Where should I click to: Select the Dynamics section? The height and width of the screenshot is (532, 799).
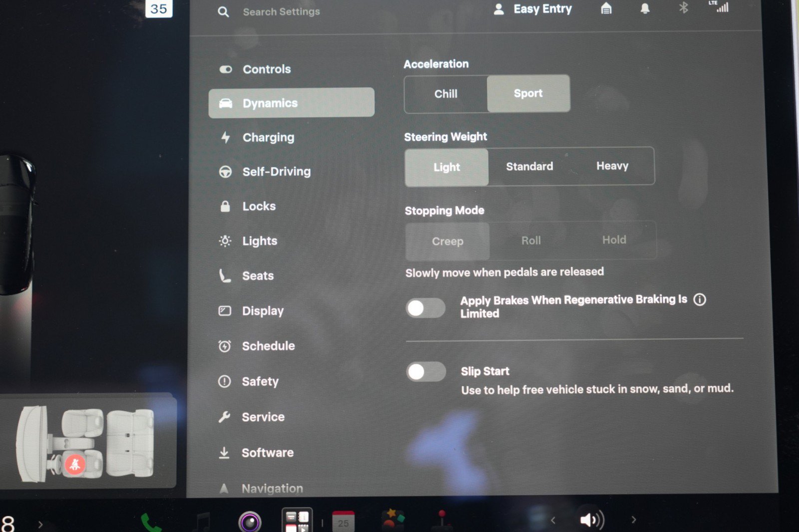[x=291, y=103]
